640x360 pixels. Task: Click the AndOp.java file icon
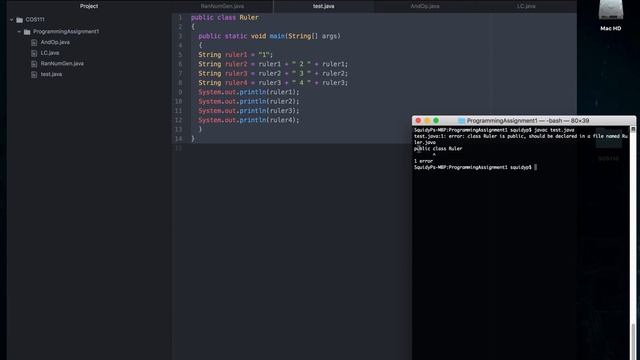pyautogui.click(x=34, y=42)
